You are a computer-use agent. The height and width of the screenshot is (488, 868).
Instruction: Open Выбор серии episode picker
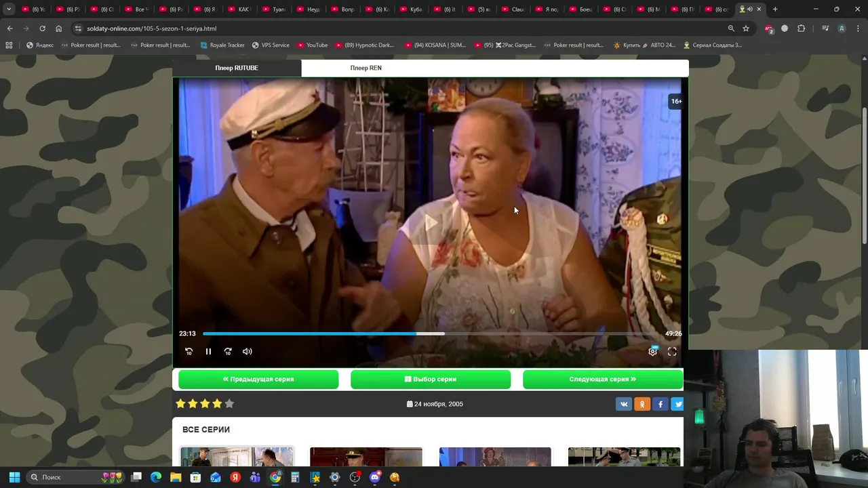coord(431,379)
